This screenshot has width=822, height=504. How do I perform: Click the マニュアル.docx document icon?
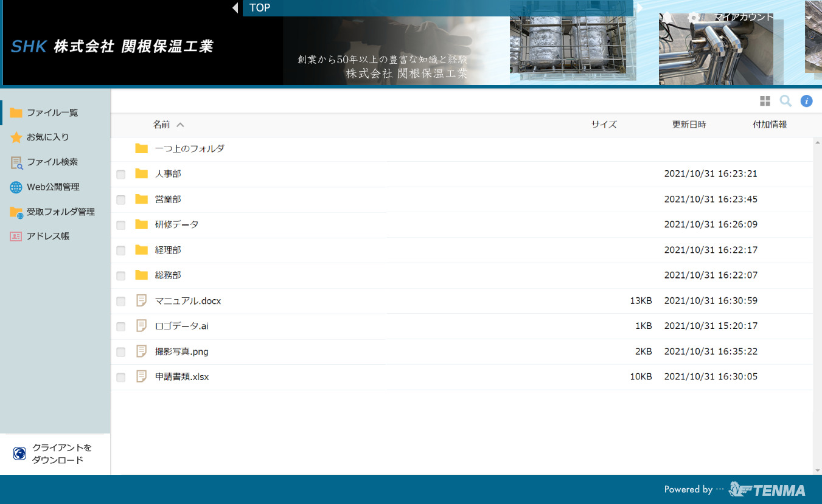[142, 300]
